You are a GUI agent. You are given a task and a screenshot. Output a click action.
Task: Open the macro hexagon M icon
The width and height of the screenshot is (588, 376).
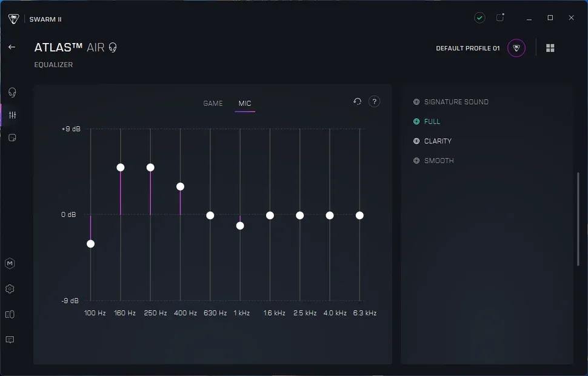pos(10,263)
